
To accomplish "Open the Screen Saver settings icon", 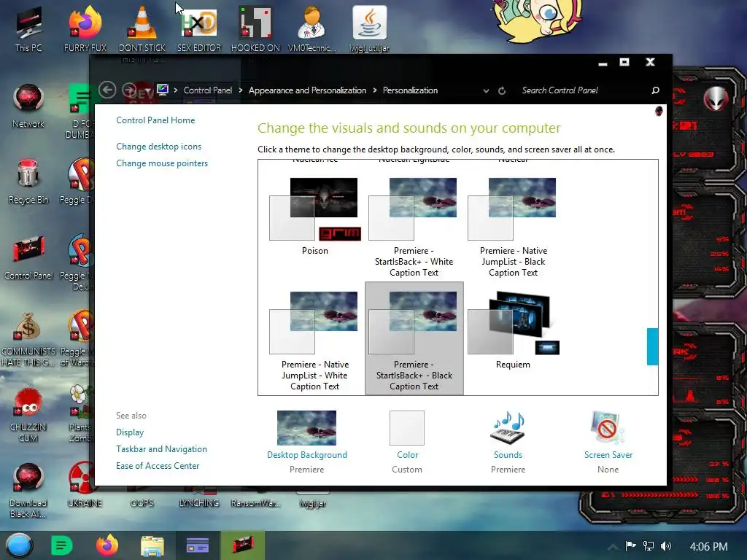I will click(608, 427).
